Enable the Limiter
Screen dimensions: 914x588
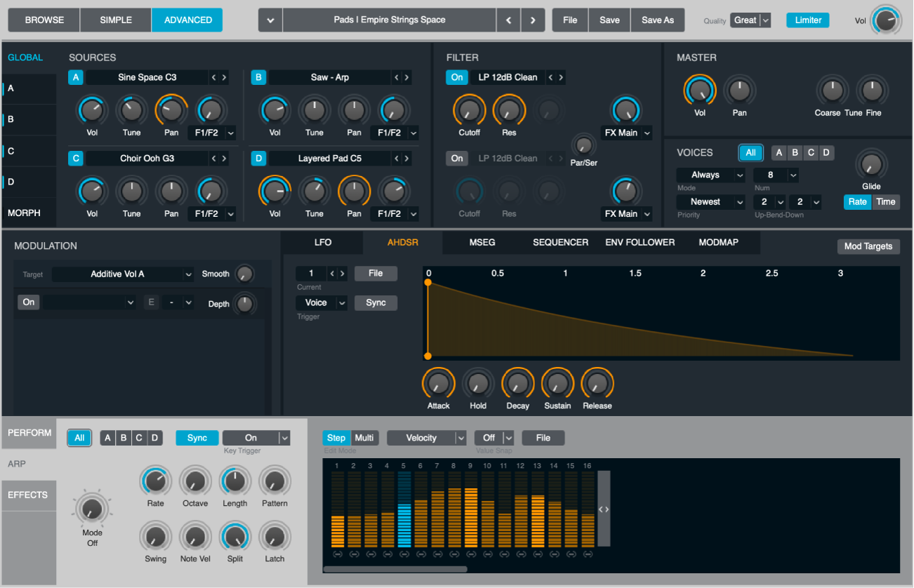tap(807, 20)
